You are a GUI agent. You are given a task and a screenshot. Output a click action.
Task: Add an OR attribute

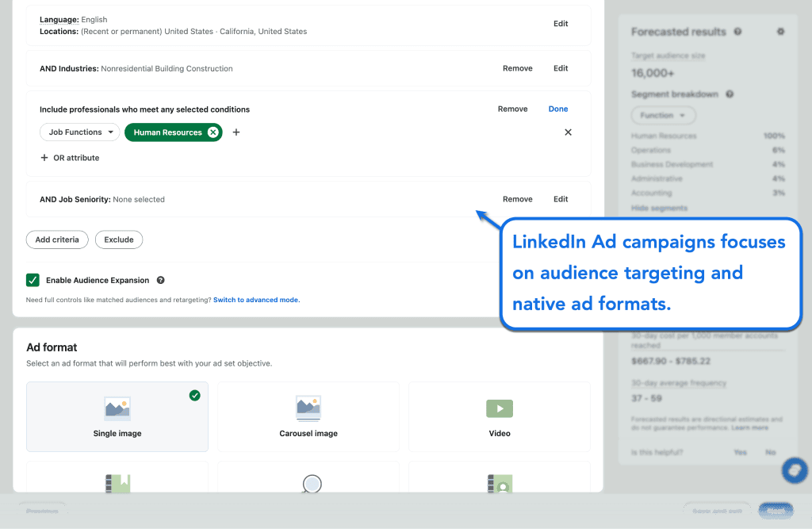pos(70,158)
